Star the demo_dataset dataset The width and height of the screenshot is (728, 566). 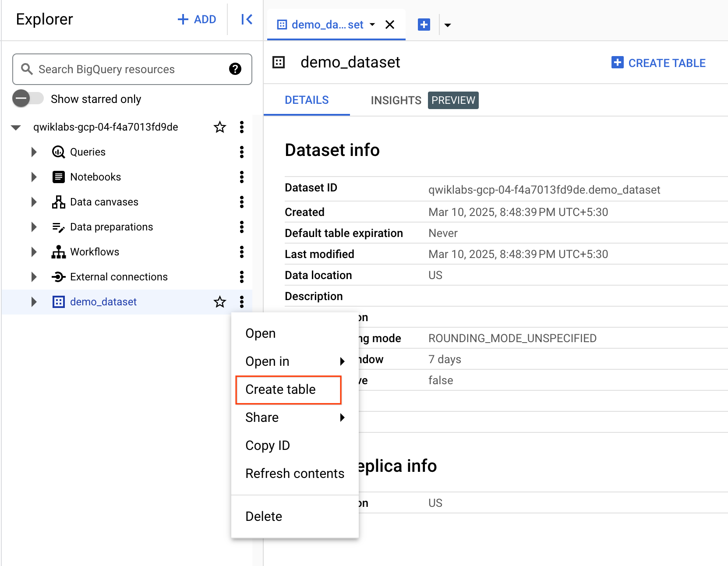[219, 302]
